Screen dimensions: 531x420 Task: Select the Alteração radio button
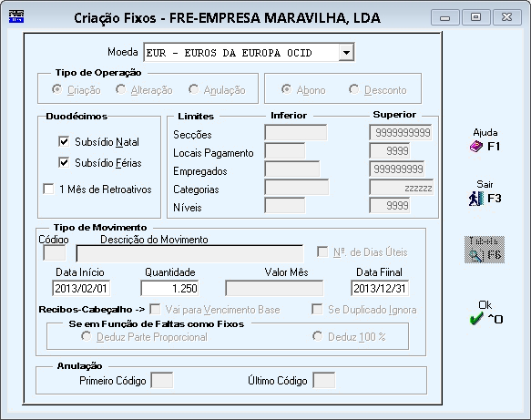(120, 89)
